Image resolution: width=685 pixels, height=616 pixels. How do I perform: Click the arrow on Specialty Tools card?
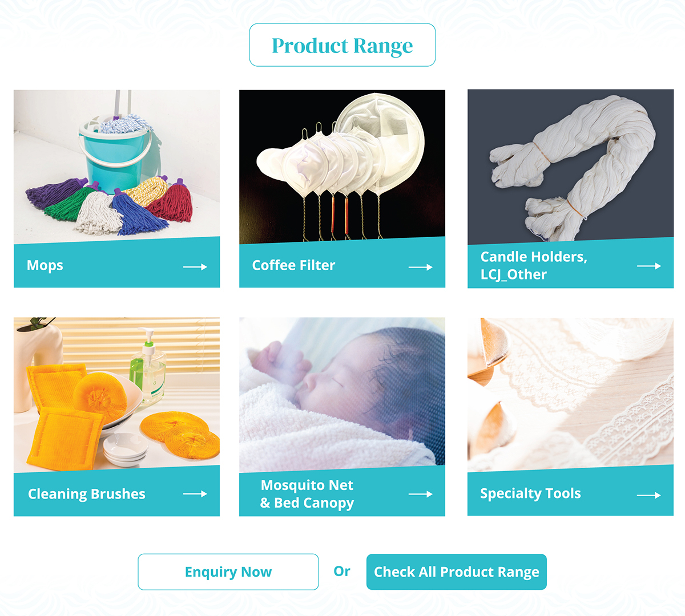[x=648, y=495]
